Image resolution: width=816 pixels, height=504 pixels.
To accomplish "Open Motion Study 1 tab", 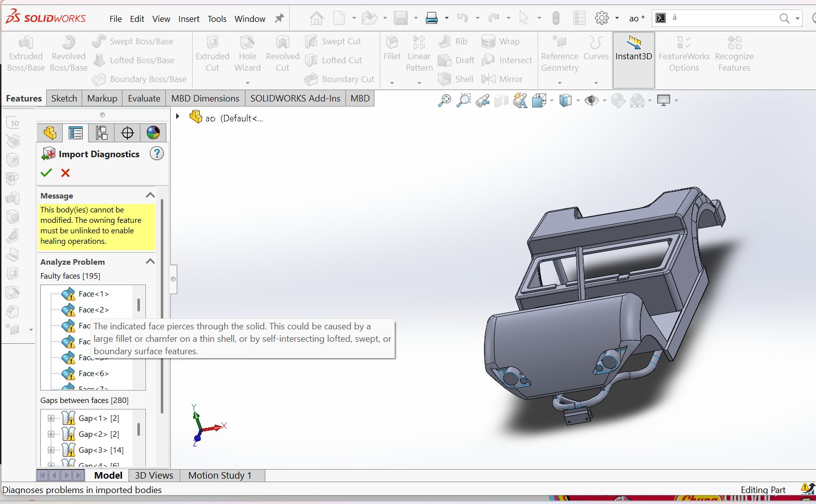I will (220, 476).
